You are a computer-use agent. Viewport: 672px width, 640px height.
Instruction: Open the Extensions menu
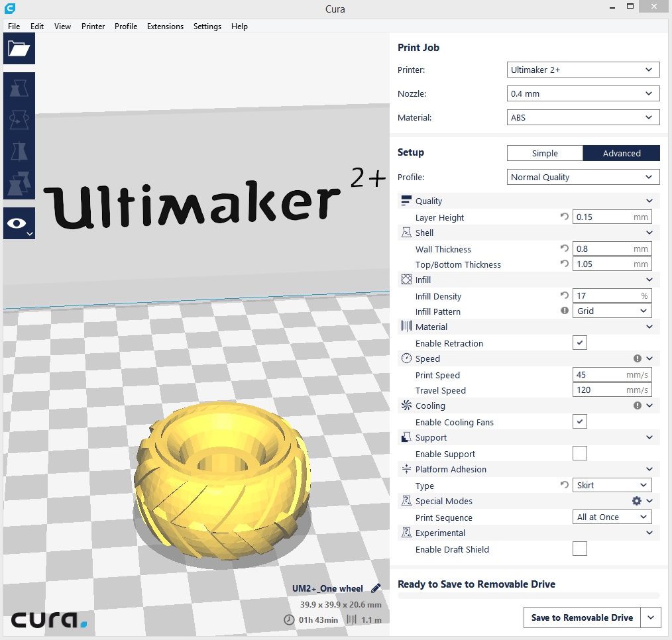coord(165,26)
